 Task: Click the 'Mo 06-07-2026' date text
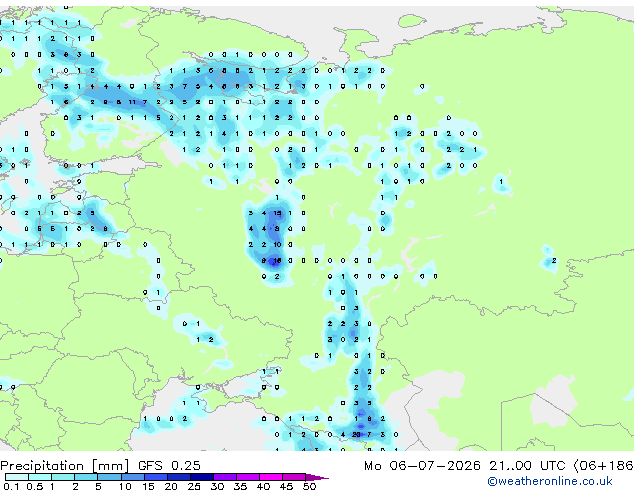(x=422, y=466)
